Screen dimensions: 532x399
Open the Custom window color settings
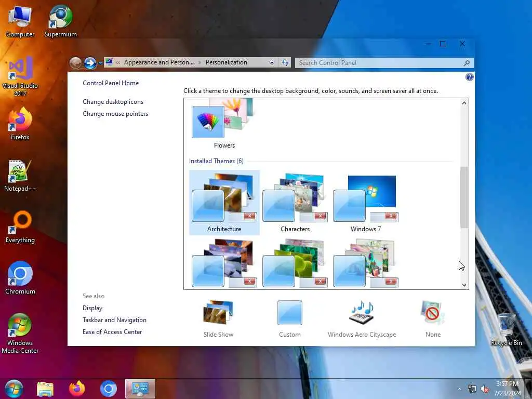point(290,318)
